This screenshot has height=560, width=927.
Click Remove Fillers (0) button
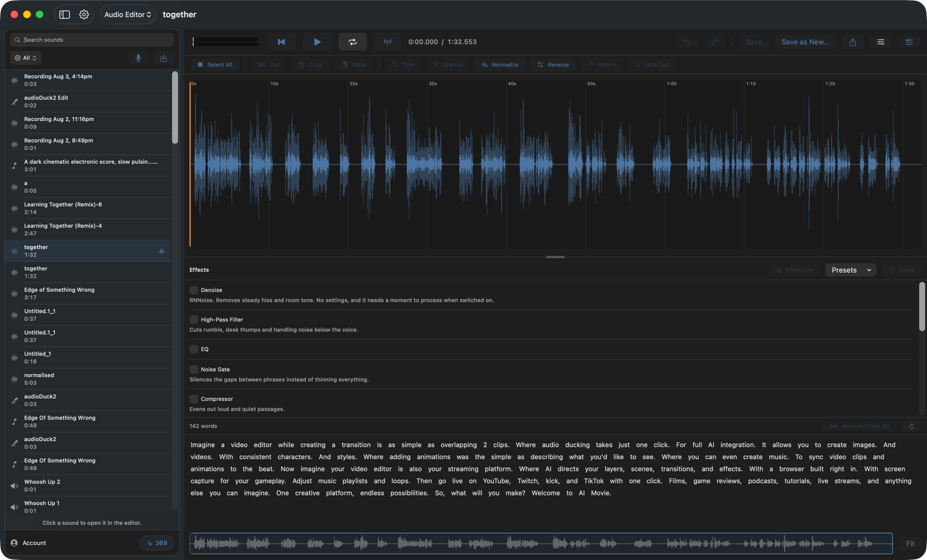pyautogui.click(x=860, y=426)
